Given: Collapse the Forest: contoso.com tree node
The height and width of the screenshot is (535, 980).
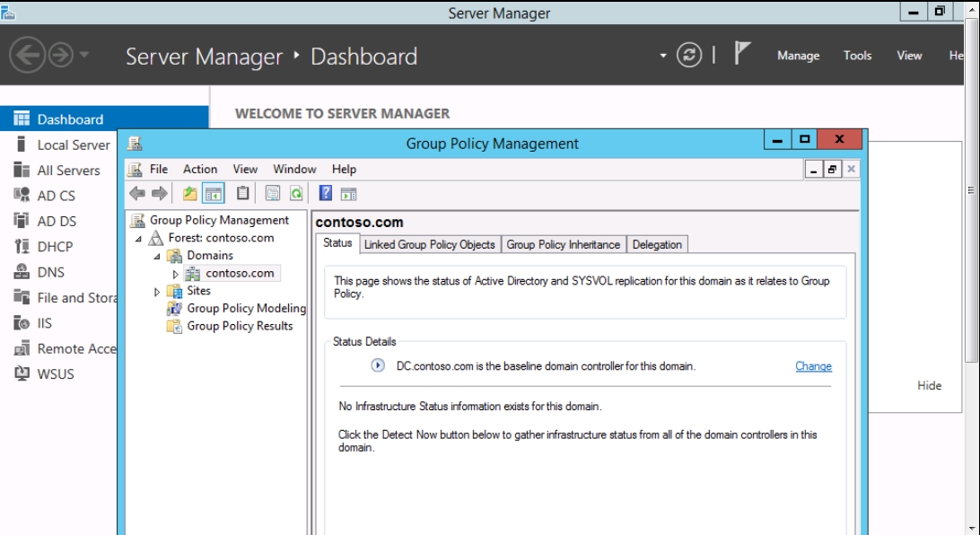Looking at the screenshot, I should [x=139, y=238].
